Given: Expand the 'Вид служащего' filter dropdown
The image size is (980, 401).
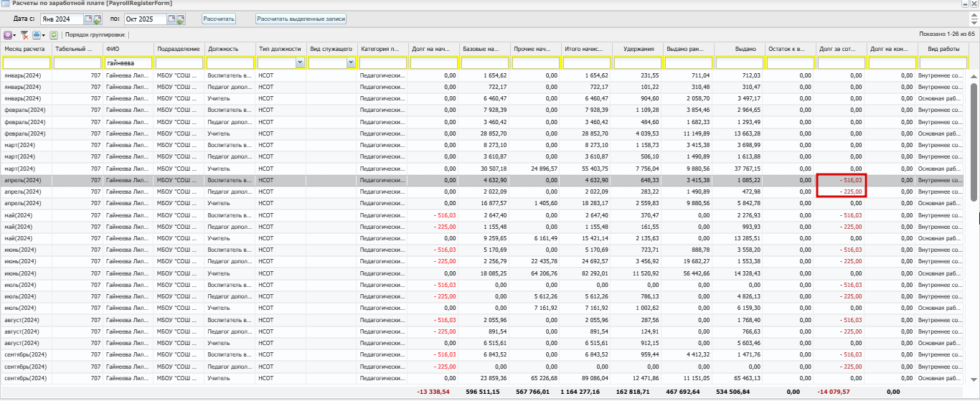Looking at the screenshot, I should [350, 63].
